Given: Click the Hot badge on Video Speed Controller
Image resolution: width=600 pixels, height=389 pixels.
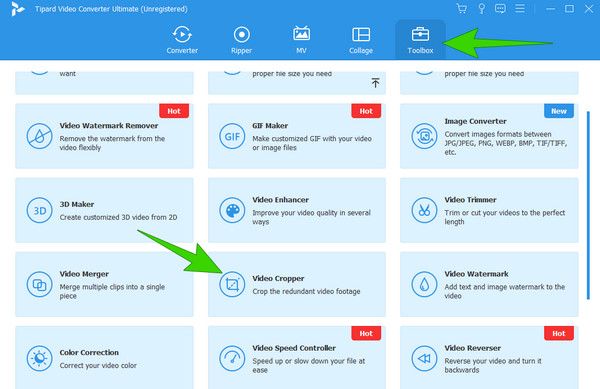Looking at the screenshot, I should click(366, 333).
